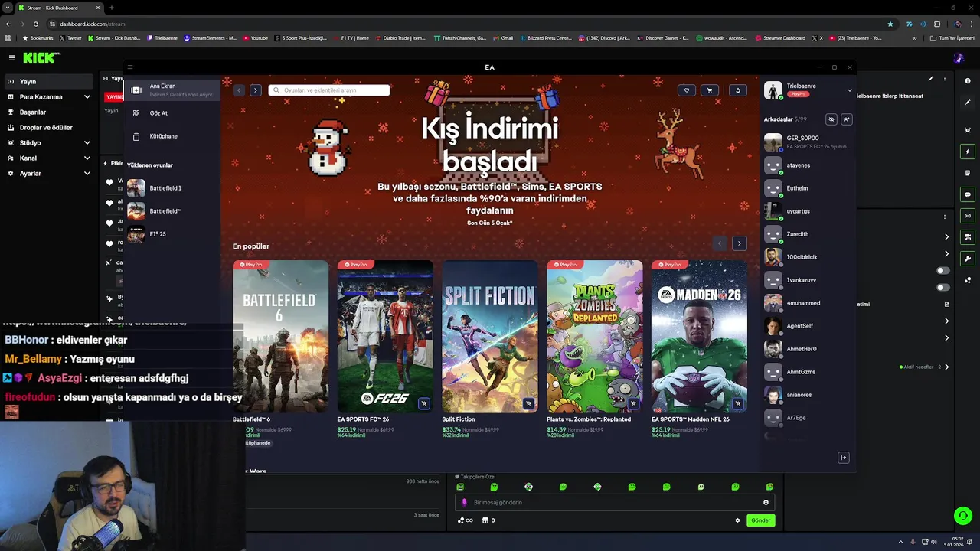Click the add friend icon in EA
Screen dimensions: 980x551
(846, 119)
